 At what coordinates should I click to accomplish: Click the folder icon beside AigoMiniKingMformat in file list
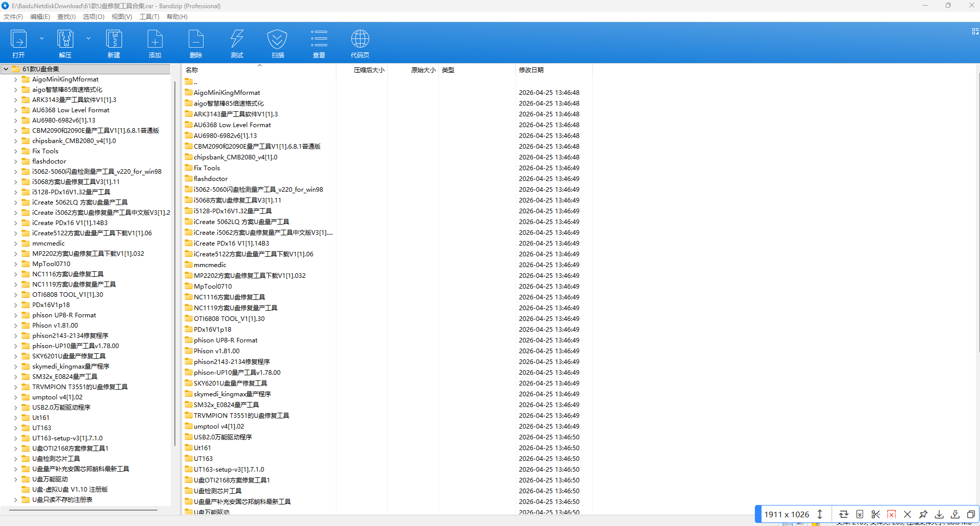189,92
